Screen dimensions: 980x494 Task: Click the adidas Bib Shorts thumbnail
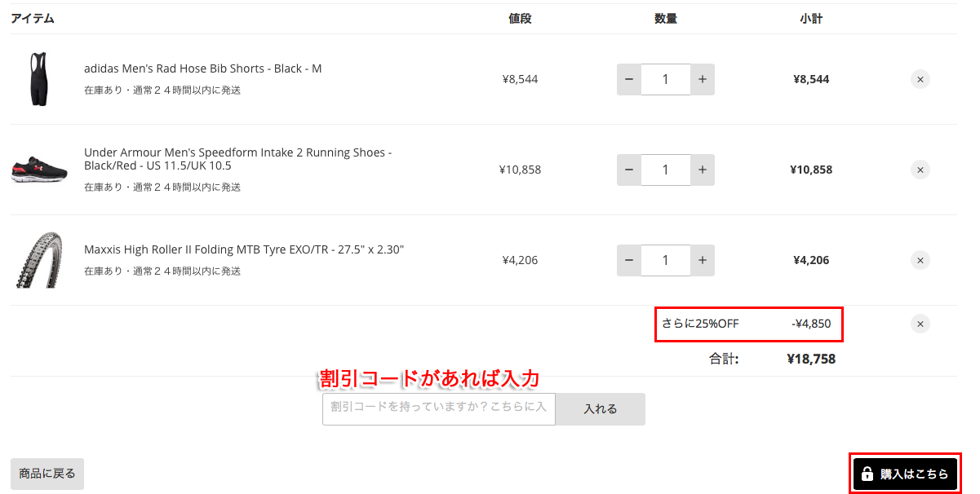[37, 79]
